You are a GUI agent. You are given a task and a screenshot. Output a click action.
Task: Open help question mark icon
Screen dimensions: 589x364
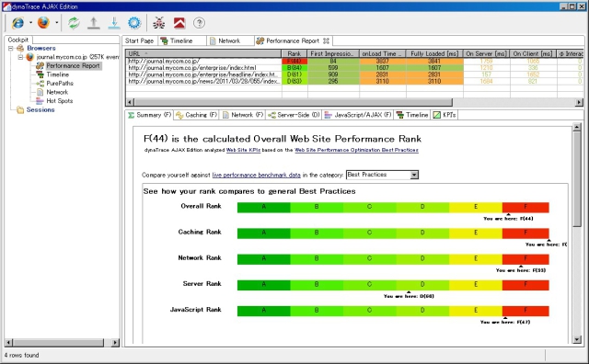(x=199, y=23)
